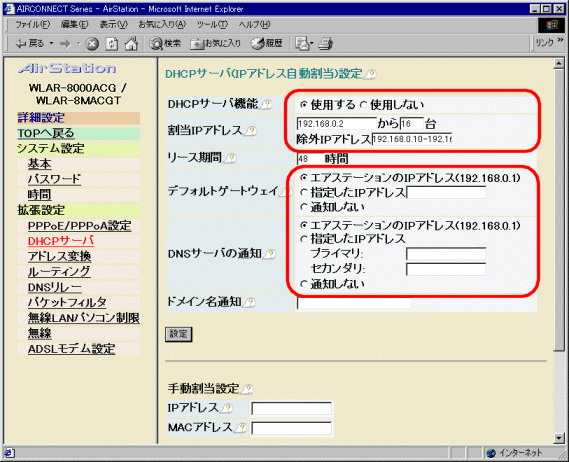Open help icon next to DNSサーバの通知
The height and width of the screenshot is (462, 569).
(270, 254)
